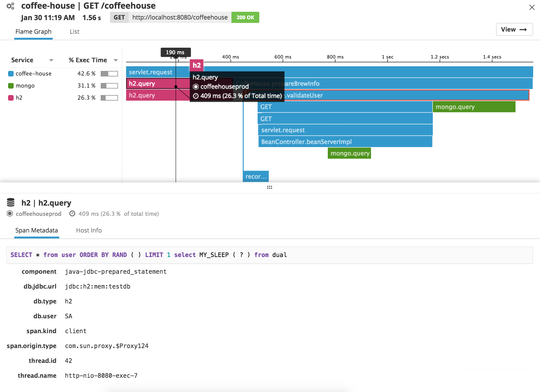Click the database icon beside h2.query heading
Viewport: 540px width, 392px height.
point(11,202)
